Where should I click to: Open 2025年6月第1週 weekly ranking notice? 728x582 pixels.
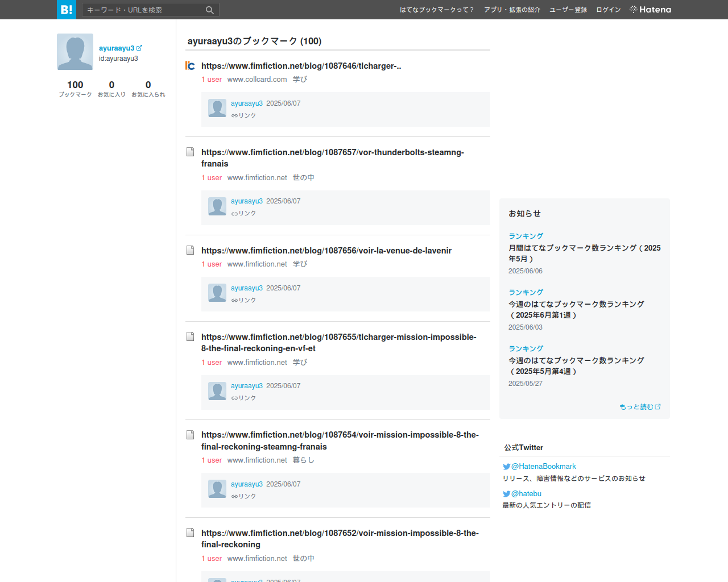coord(577,310)
